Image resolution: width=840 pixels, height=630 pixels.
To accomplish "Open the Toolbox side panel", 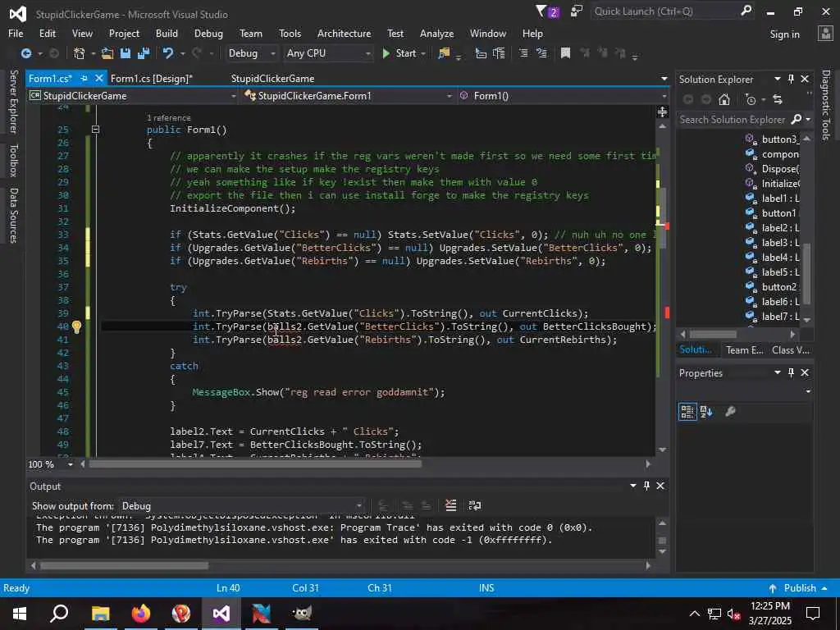I will [13, 160].
